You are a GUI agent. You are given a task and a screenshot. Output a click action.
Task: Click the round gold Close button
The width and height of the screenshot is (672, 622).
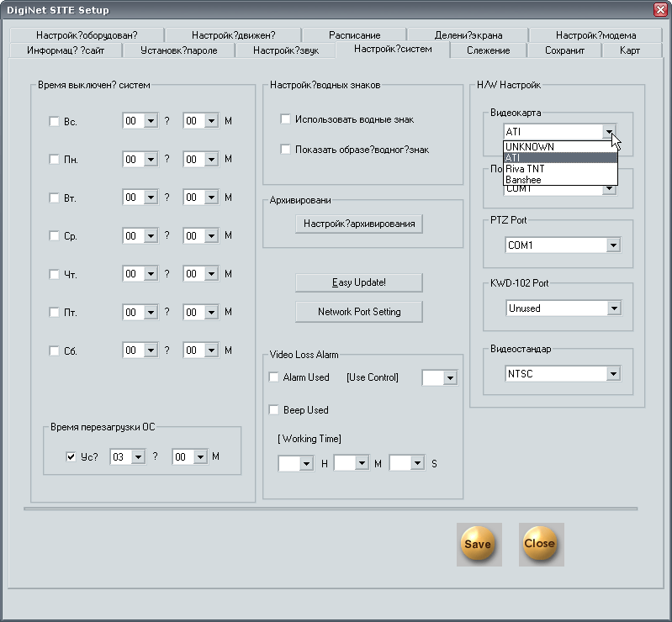click(x=540, y=544)
